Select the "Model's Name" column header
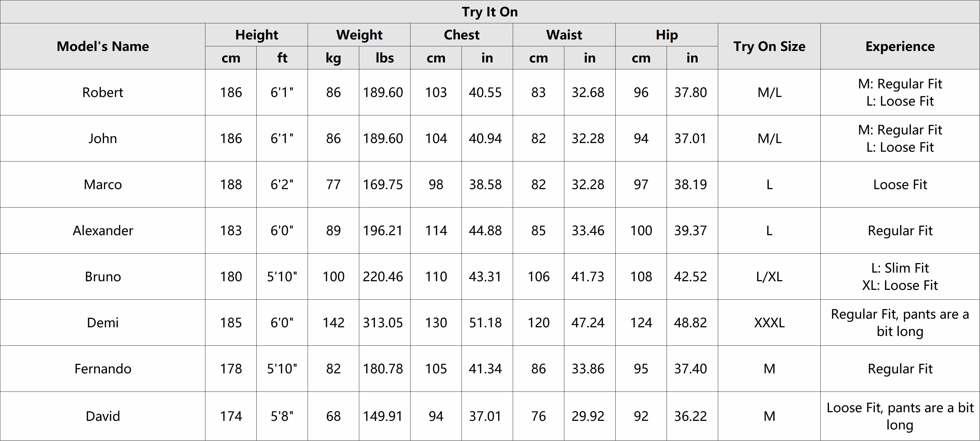Image resolution: width=980 pixels, height=441 pixels. [x=103, y=46]
